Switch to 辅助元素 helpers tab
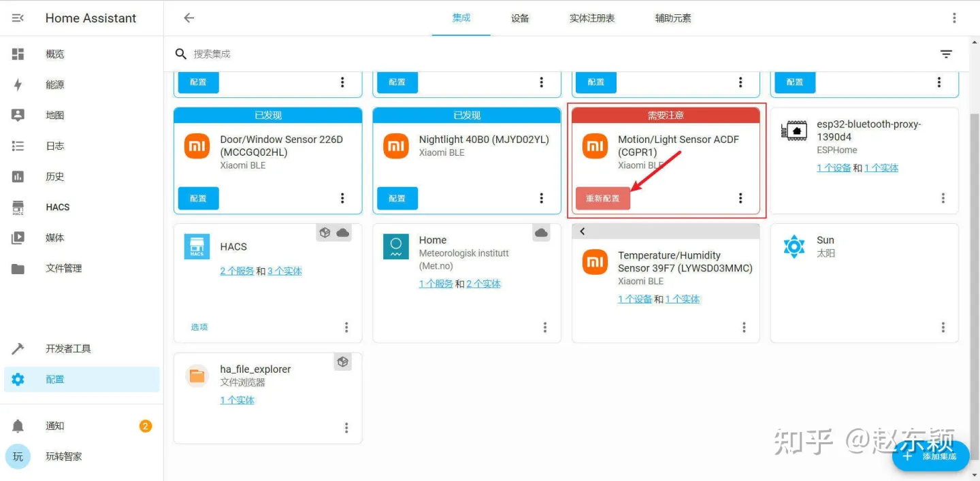Screen dimensions: 980x481 (x=673, y=18)
